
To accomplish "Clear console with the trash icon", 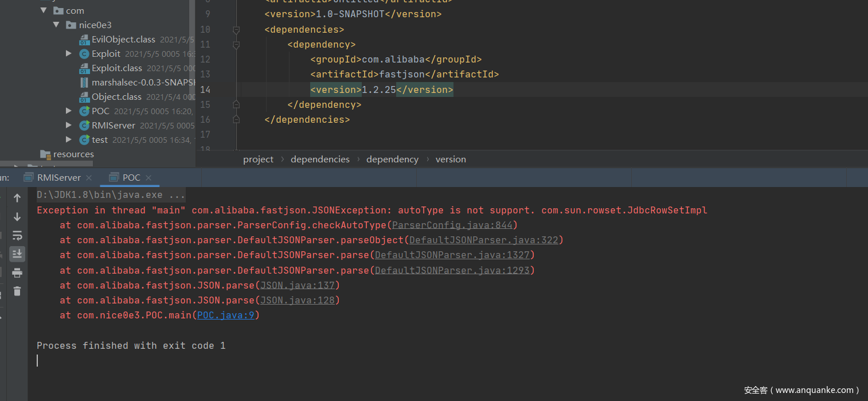I will [17, 291].
